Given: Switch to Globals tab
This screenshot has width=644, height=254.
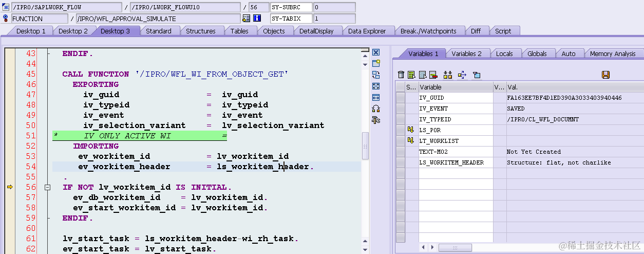Looking at the screenshot, I should (x=537, y=53).
